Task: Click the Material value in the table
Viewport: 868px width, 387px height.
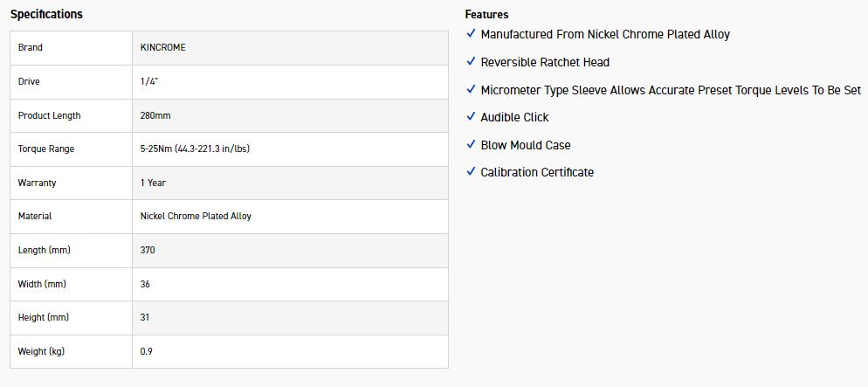Action: point(196,216)
